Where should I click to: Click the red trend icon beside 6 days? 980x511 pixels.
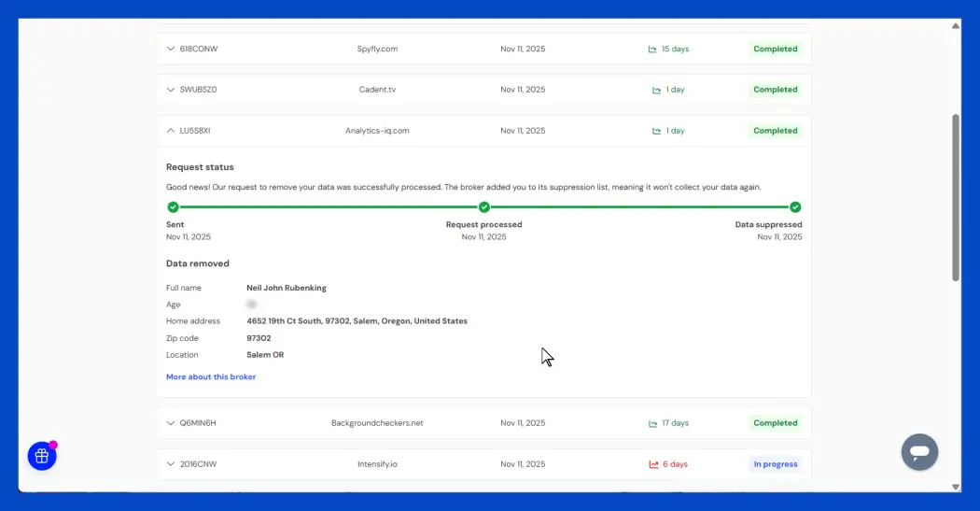(653, 464)
